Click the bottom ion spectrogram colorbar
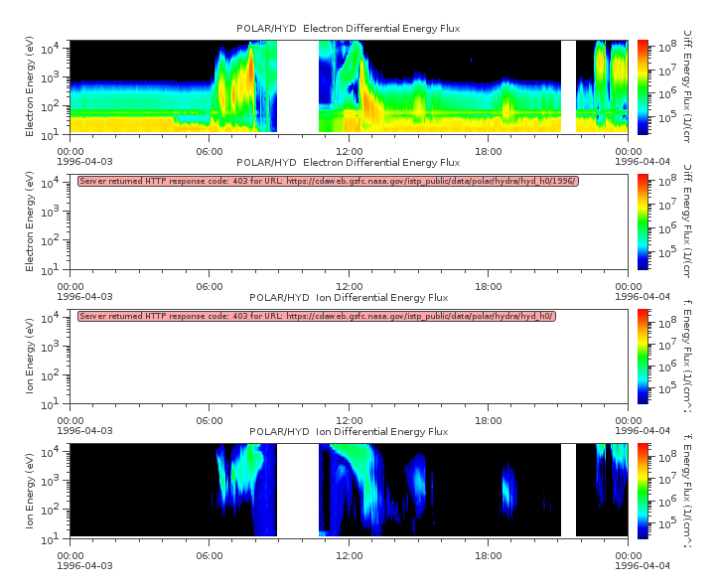 643,490
